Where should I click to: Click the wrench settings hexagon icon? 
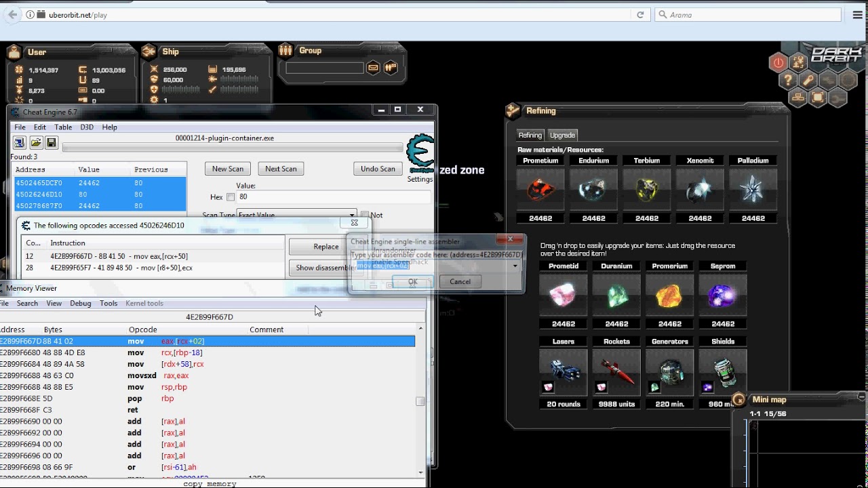pyautogui.click(x=808, y=81)
